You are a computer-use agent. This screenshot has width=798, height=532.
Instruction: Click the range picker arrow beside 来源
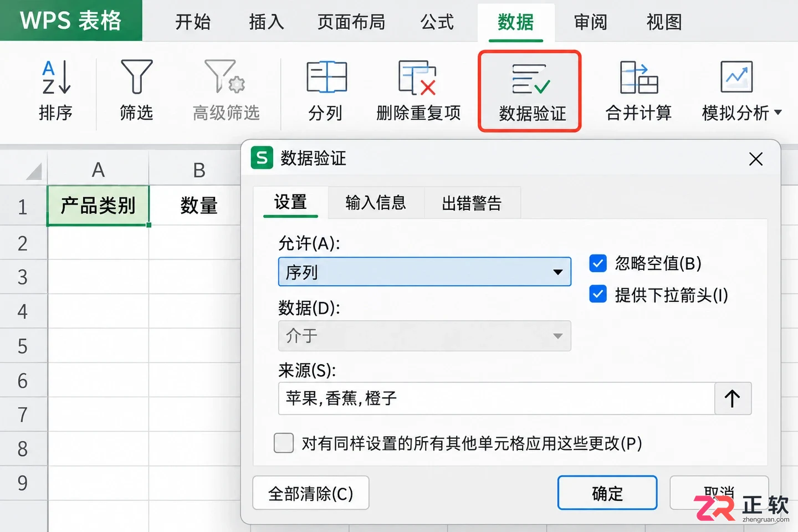coord(733,398)
